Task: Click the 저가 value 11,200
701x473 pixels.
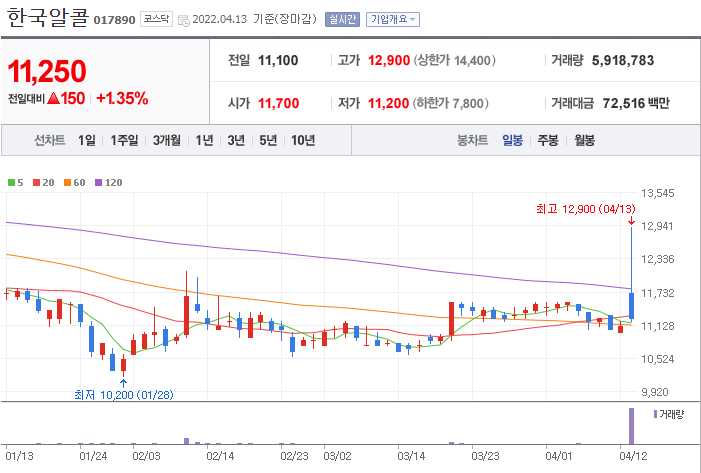Action: click(388, 103)
